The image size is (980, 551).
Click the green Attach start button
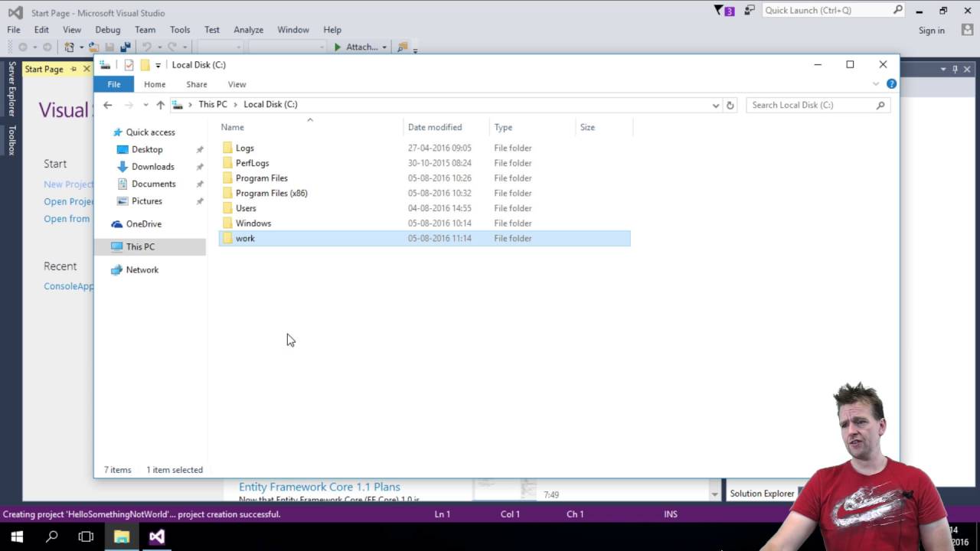point(338,47)
